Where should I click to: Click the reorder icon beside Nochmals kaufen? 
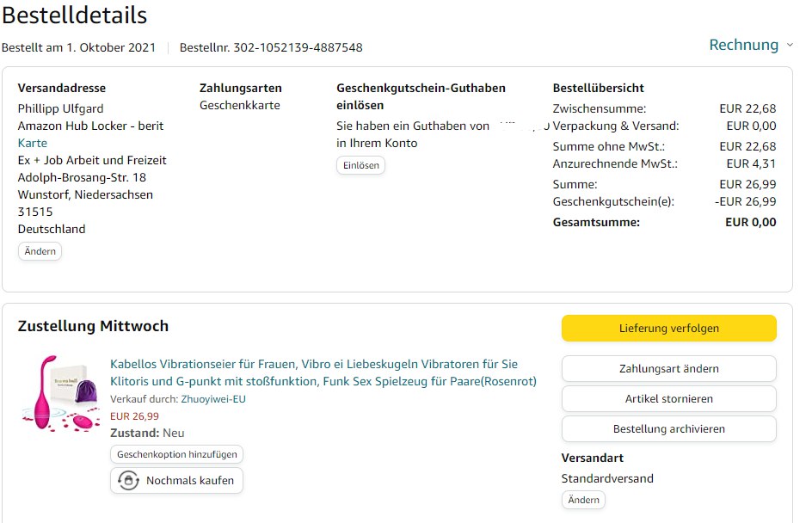coord(127,481)
